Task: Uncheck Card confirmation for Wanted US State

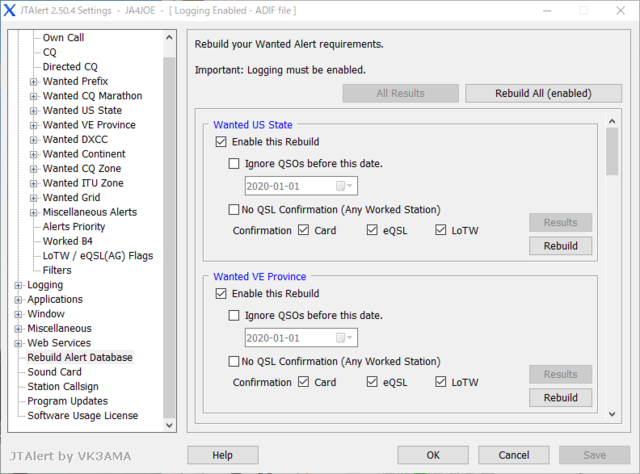Action: point(303,230)
